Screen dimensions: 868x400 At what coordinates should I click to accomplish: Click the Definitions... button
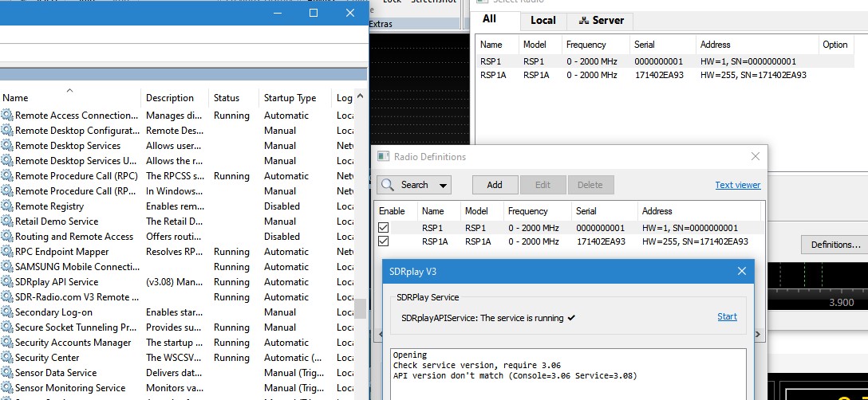(835, 245)
